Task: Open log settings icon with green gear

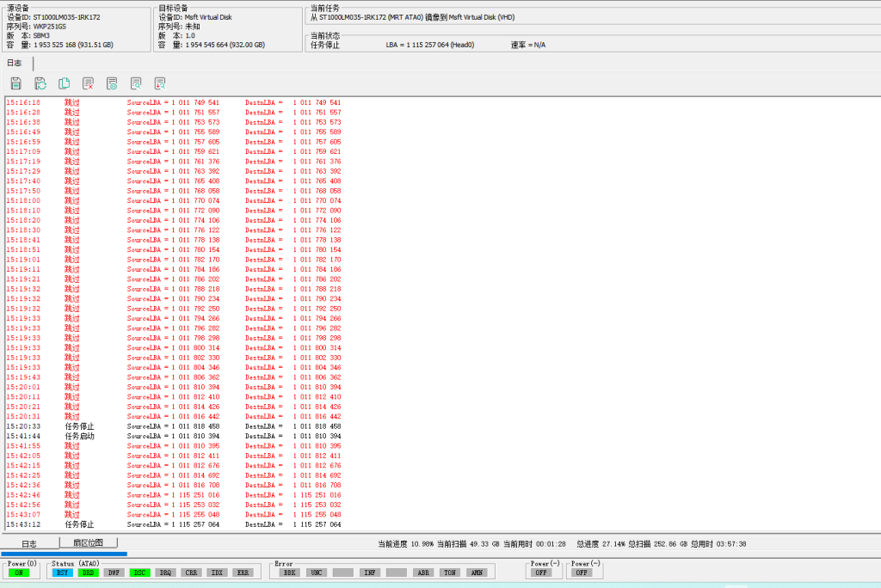Action: [112, 83]
